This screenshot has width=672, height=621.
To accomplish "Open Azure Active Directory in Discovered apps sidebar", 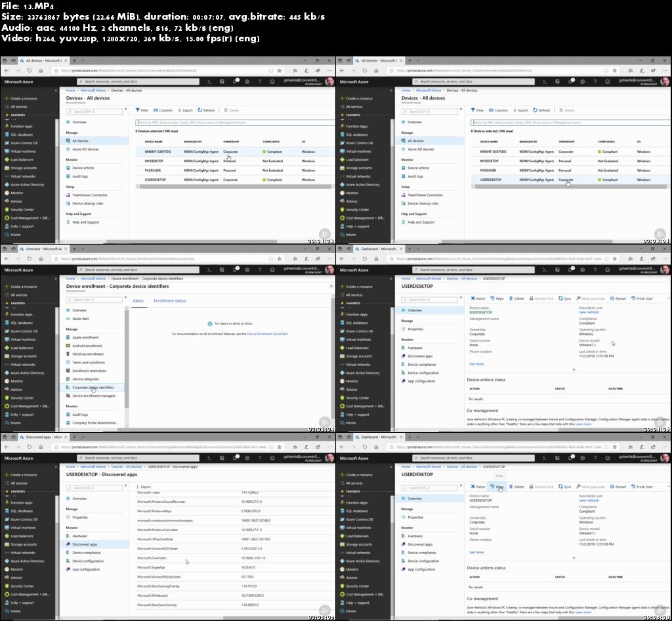I will [x=24, y=561].
